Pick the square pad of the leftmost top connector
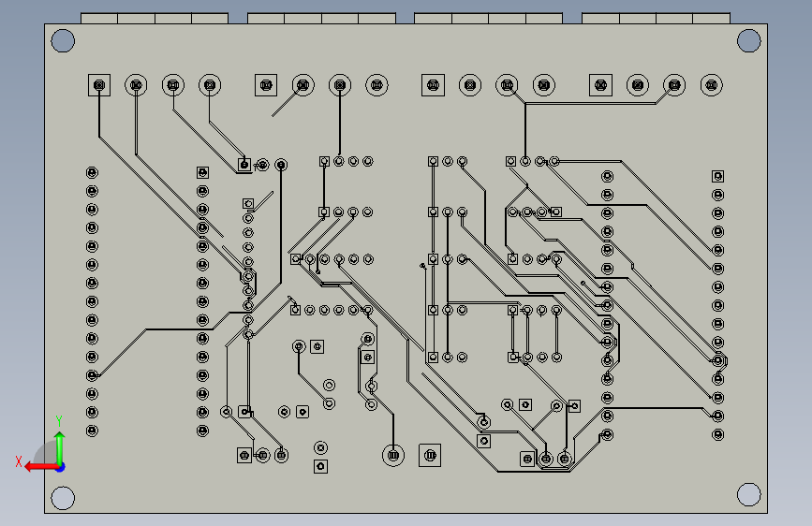The height and width of the screenshot is (526, 812). pos(99,85)
